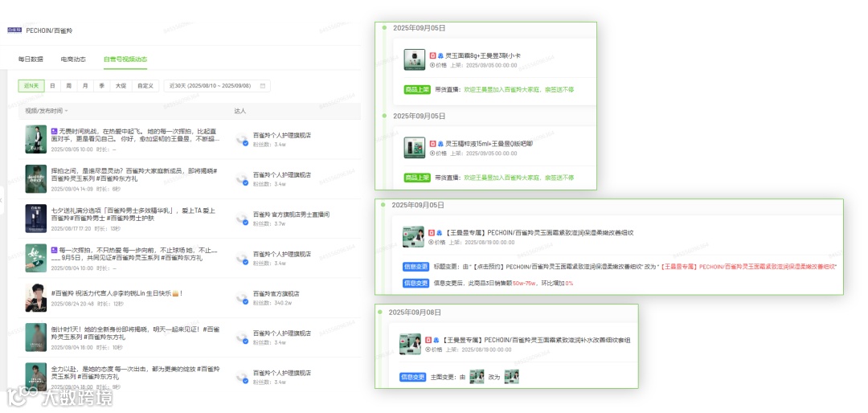Open product image of 灵玉精粹液15ml item

point(415,148)
